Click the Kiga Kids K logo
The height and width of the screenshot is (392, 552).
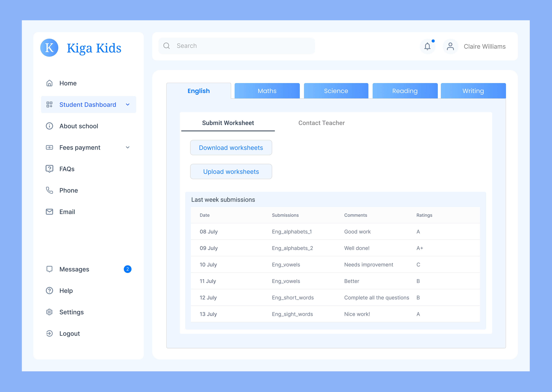pyautogui.click(x=49, y=48)
